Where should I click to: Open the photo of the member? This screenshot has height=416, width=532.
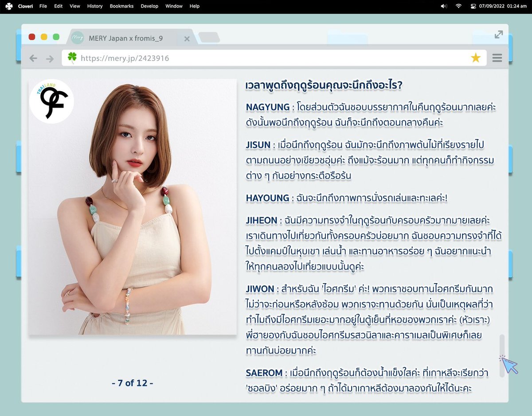pyautogui.click(x=133, y=207)
